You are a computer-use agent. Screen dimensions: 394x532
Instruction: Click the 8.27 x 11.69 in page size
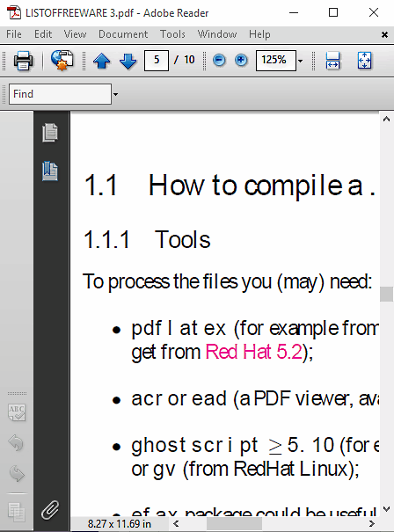120,524
